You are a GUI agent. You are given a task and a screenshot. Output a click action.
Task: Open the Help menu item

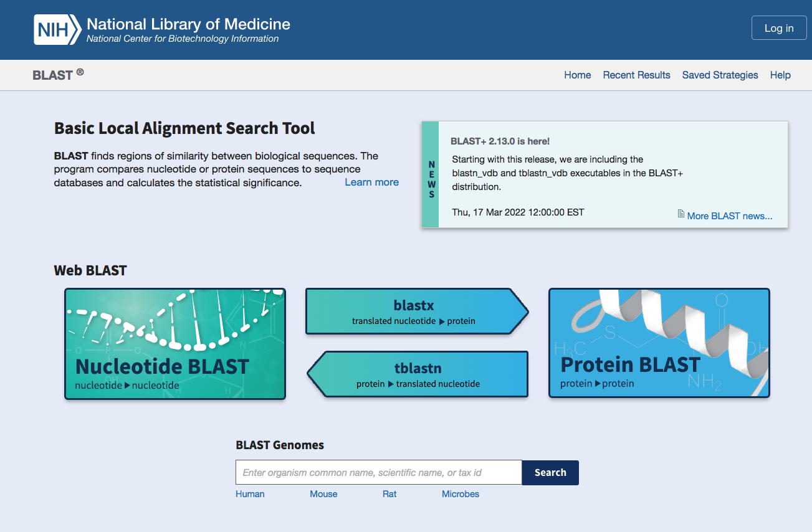(x=780, y=75)
